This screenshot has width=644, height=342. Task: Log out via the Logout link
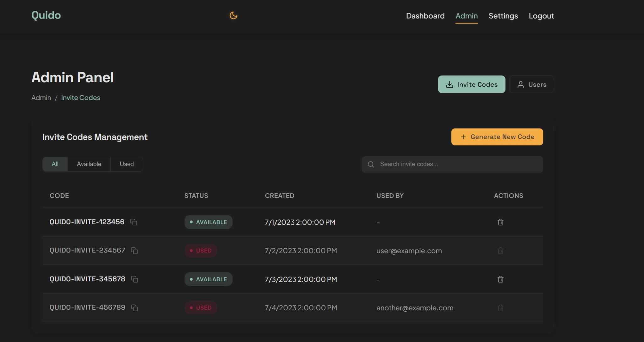tap(541, 16)
